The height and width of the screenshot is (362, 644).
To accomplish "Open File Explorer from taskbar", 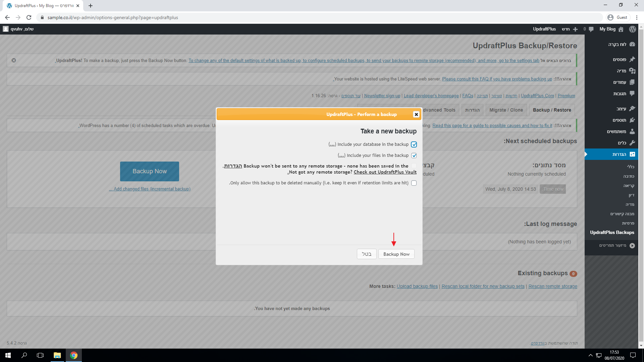I will pos(57,355).
